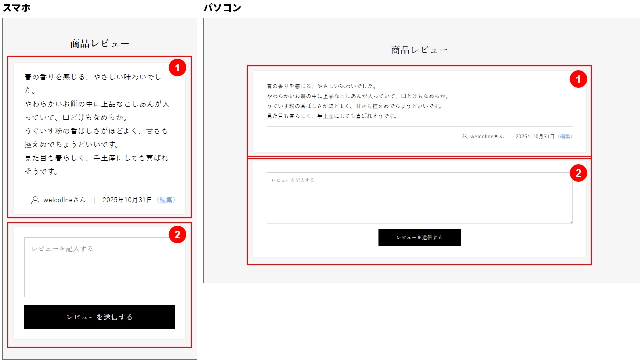644x364 pixels.
Task: Click the 商品レビュー title on PC view
Action: tap(419, 49)
